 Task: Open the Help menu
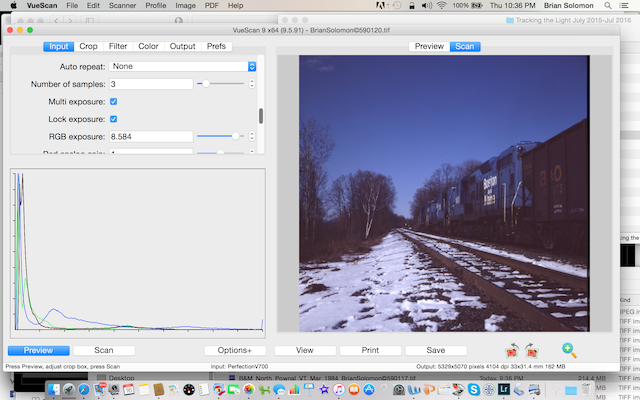point(236,5)
